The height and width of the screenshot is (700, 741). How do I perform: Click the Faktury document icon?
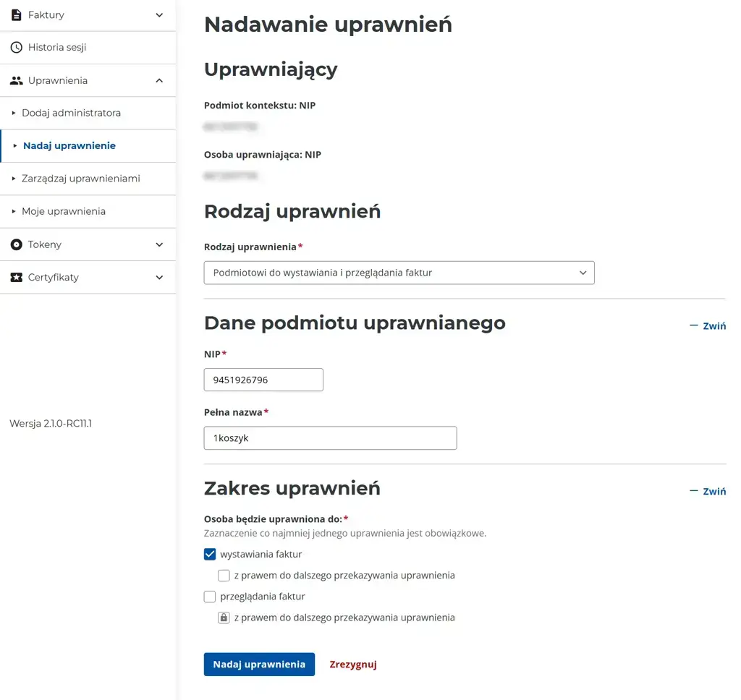(16, 14)
